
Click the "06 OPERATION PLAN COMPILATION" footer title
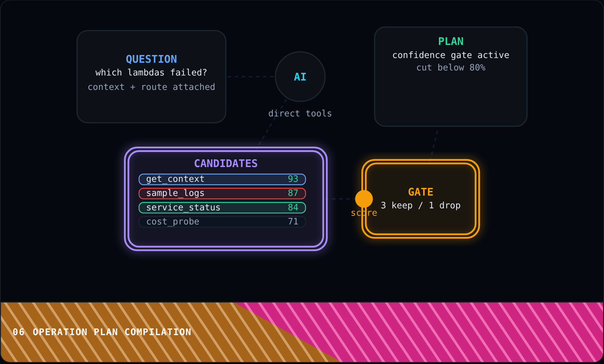coord(102,332)
